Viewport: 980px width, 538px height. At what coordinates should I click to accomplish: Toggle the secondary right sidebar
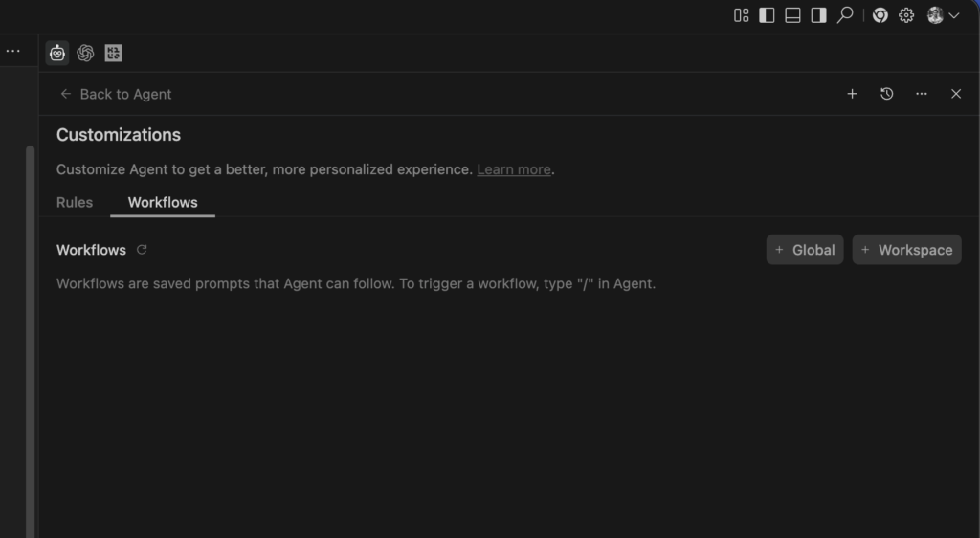(819, 15)
